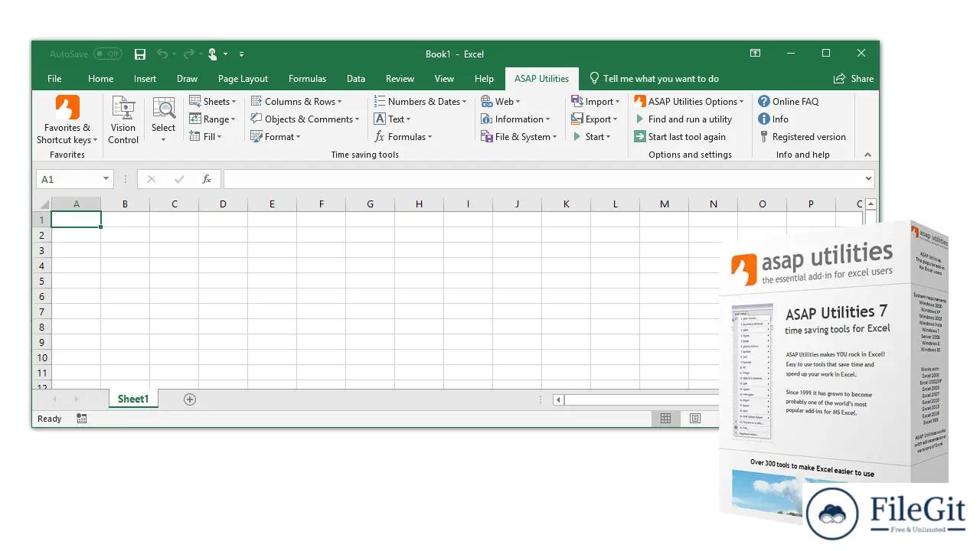Click the previous-sheet navigation arrow
980x551 pixels.
click(54, 399)
